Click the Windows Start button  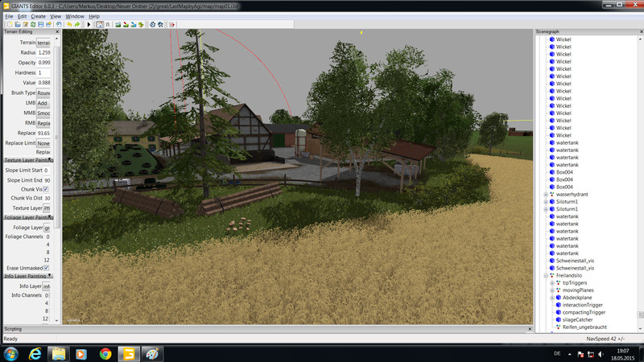[10, 353]
